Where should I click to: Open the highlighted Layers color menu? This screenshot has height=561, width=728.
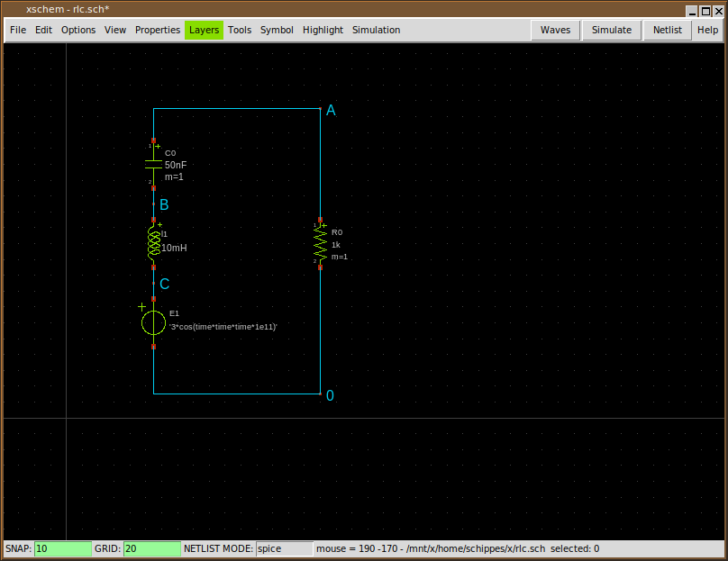pyautogui.click(x=204, y=30)
